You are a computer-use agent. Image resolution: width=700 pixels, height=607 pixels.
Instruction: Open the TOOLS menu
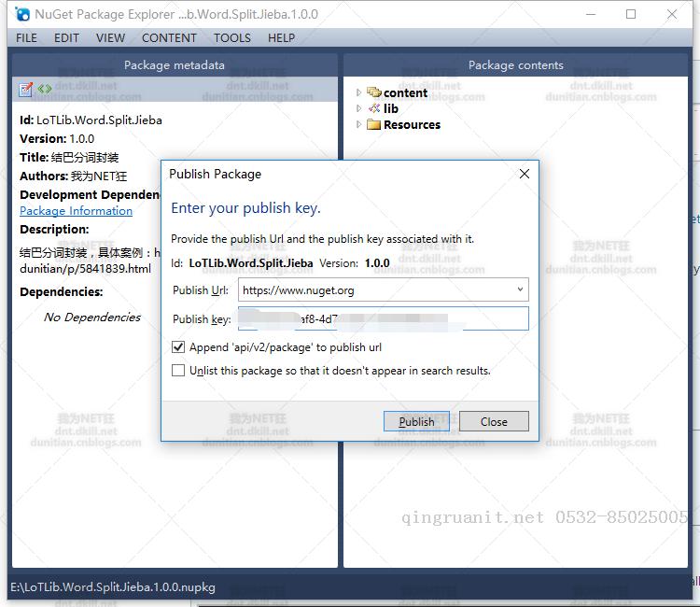231,38
